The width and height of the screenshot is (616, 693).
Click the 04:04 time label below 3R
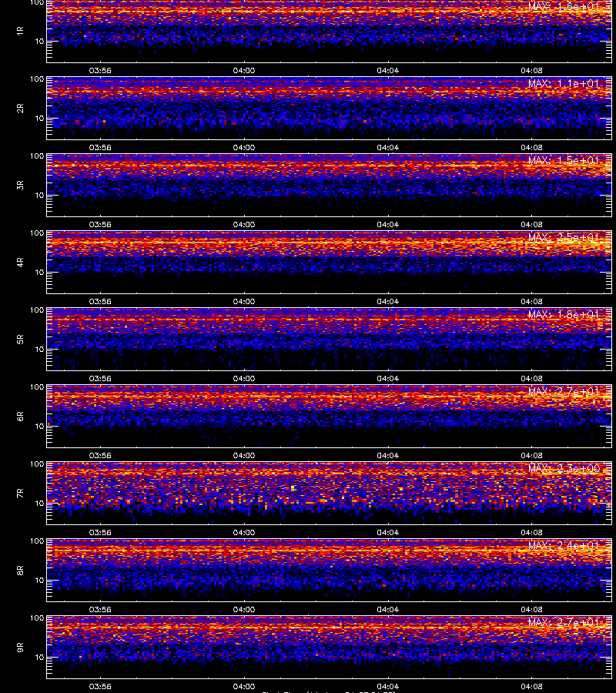[x=387, y=225]
